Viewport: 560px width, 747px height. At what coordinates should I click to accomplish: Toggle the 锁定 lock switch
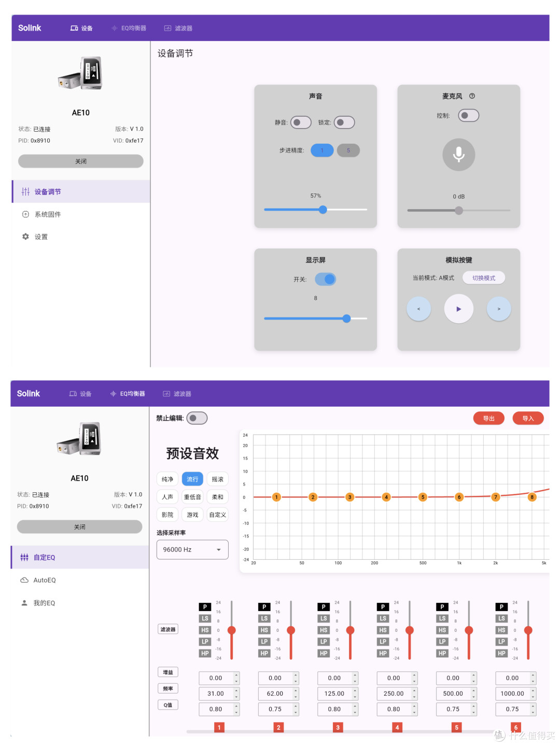pos(344,122)
